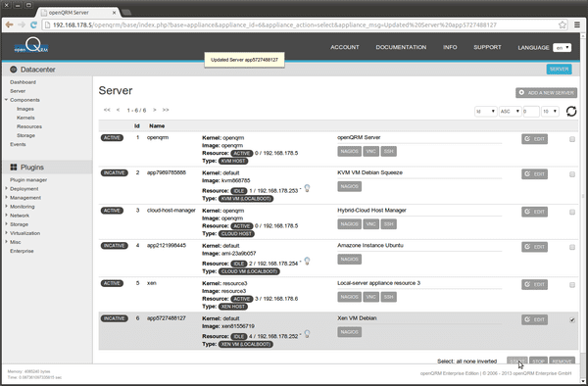Image resolution: width=588 pixels, height=386 pixels.
Task: Select checkbox for xen server
Action: pos(572,285)
